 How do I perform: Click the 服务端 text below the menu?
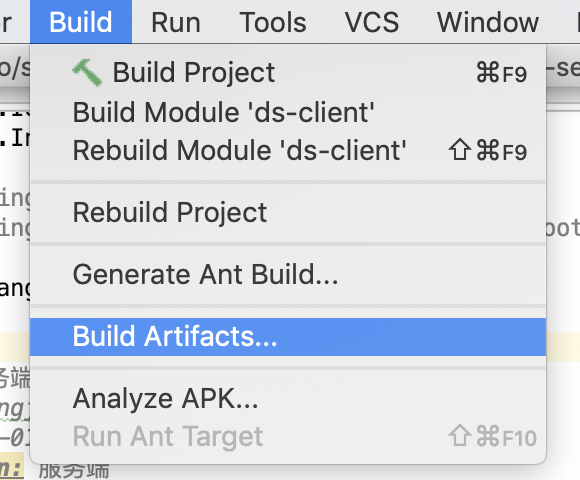(x=74, y=471)
